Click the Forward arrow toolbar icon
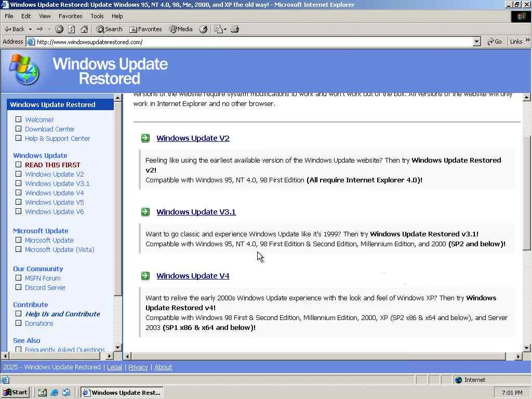 [x=40, y=29]
